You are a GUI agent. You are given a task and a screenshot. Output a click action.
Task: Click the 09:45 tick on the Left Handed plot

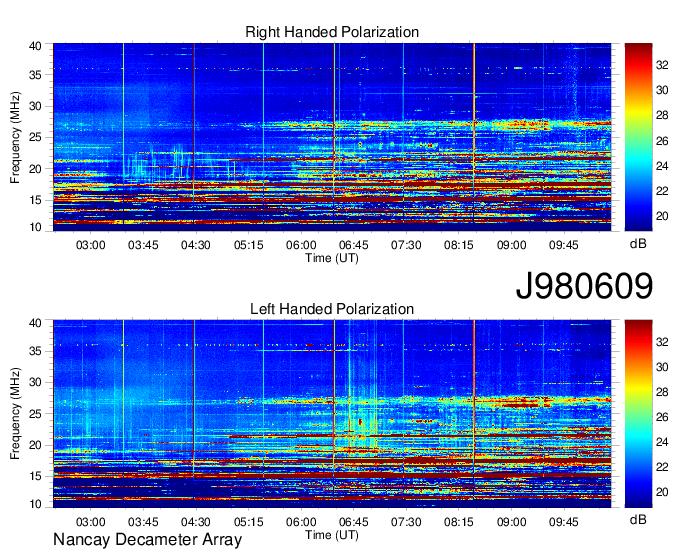(564, 522)
